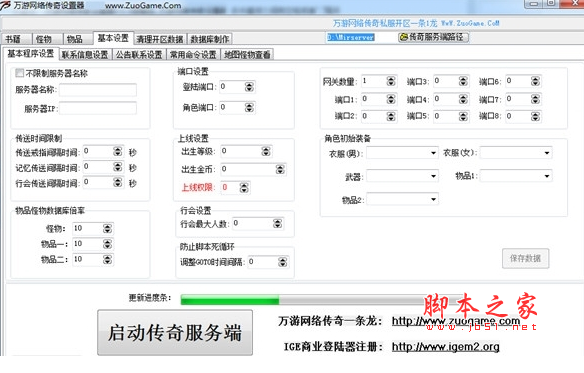The height and width of the screenshot is (373, 584).
Task: Adjust the 行会传送间隔时间 spinner
Action: click(118, 182)
